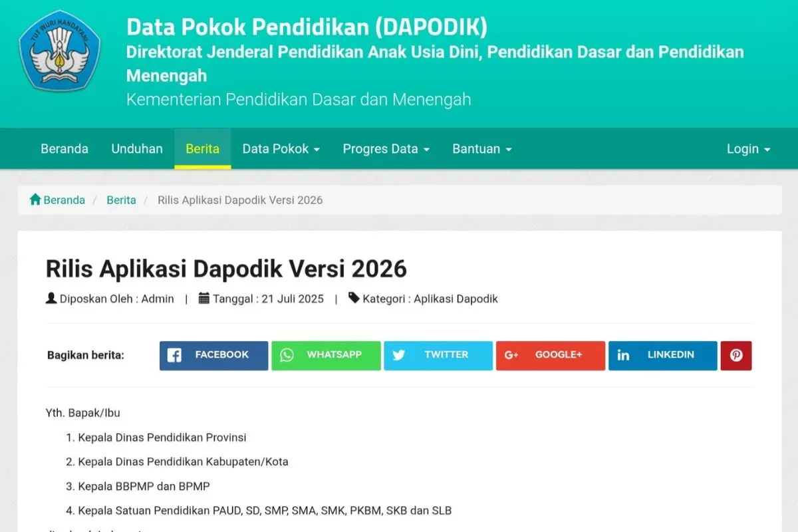Viewport: 798px width, 532px height.
Task: Click the LinkedIn logo icon
Action: click(623, 355)
